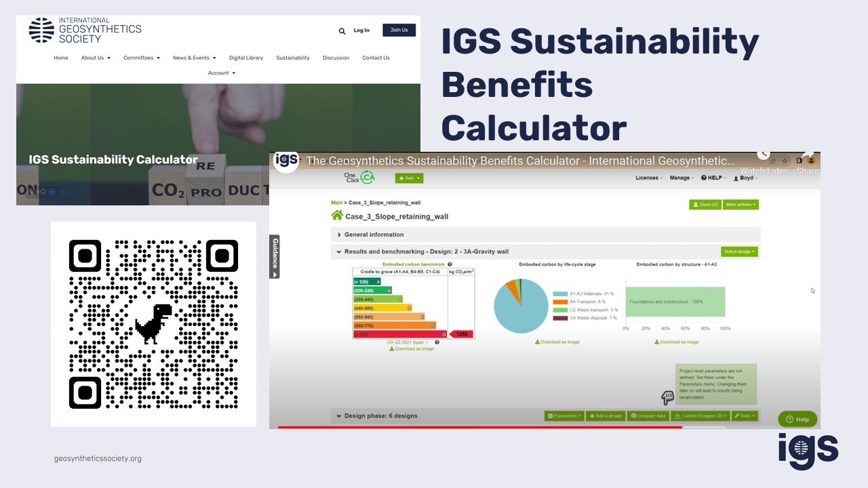The image size is (868, 488).
Task: Open the CH Q3 2021 Spain benchmark dropdown
Action: pos(408,342)
